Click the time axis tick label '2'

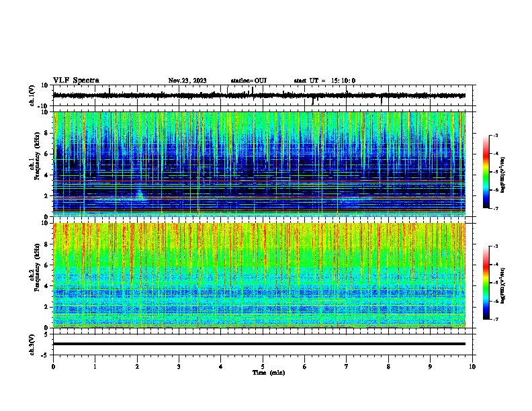tap(137, 367)
